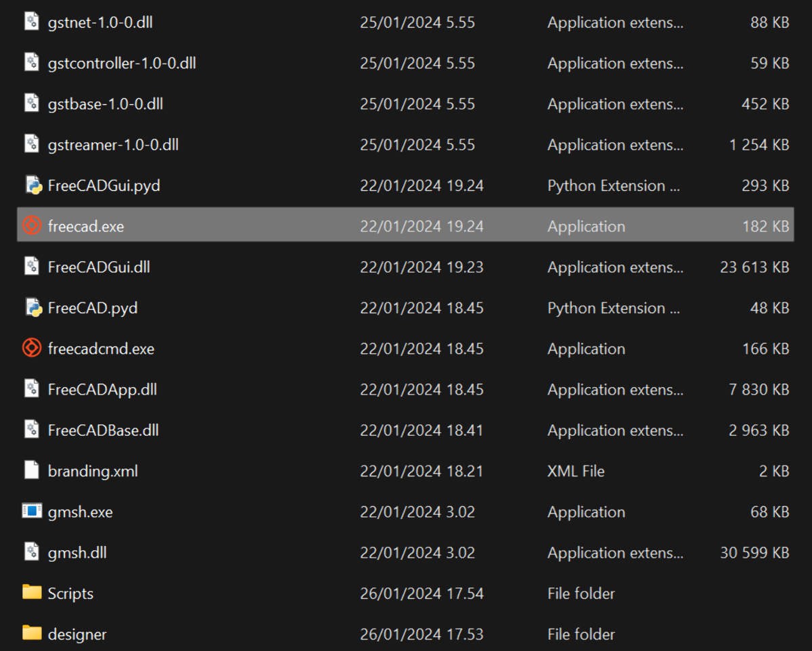Select the gstnet-1.0-0.dll file name
This screenshot has height=651, width=812.
click(100, 22)
